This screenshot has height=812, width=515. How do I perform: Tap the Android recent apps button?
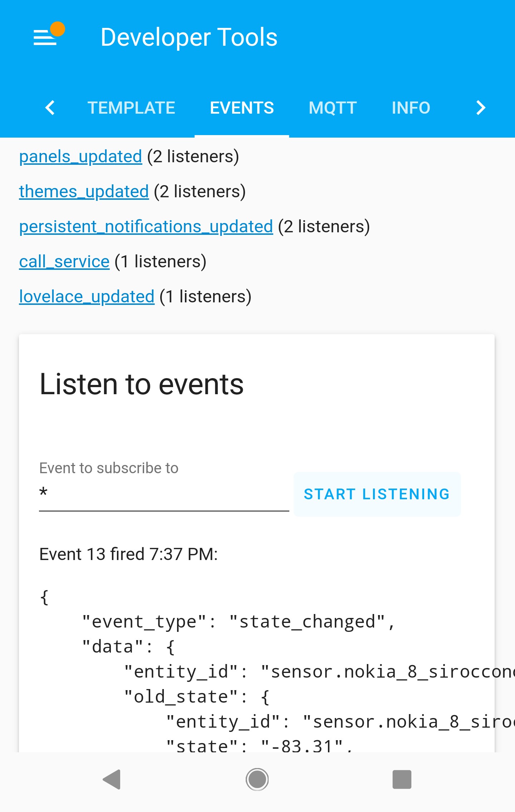click(401, 779)
